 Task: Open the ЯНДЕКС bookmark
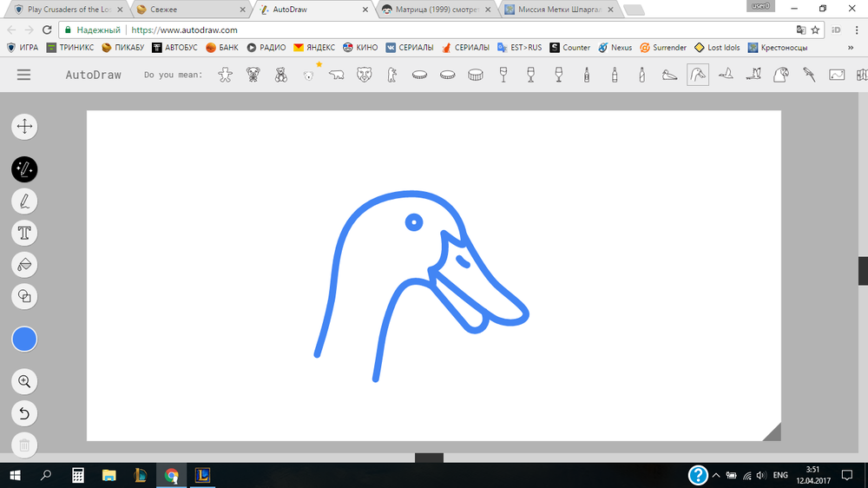coord(314,48)
